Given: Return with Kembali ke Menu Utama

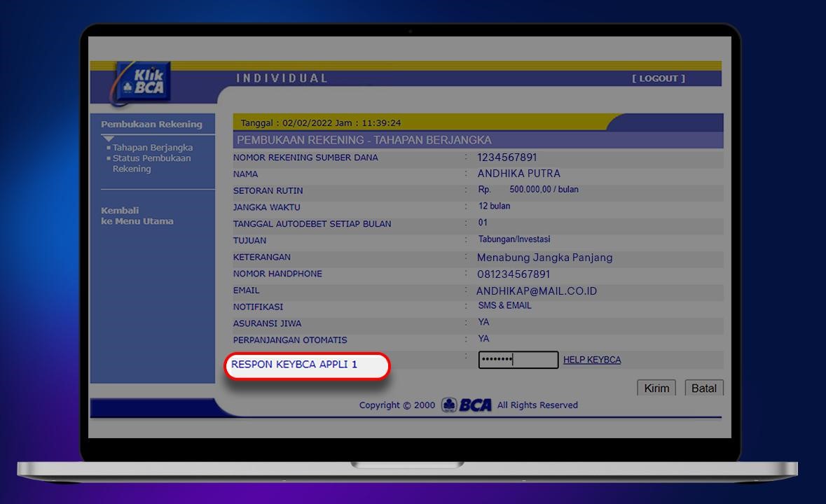Looking at the screenshot, I should coord(137,216).
